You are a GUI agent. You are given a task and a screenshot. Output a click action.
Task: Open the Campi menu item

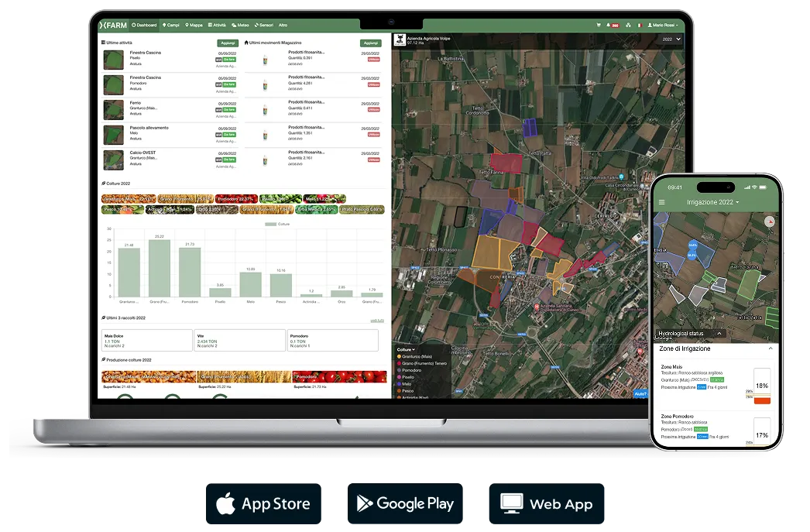coord(170,25)
